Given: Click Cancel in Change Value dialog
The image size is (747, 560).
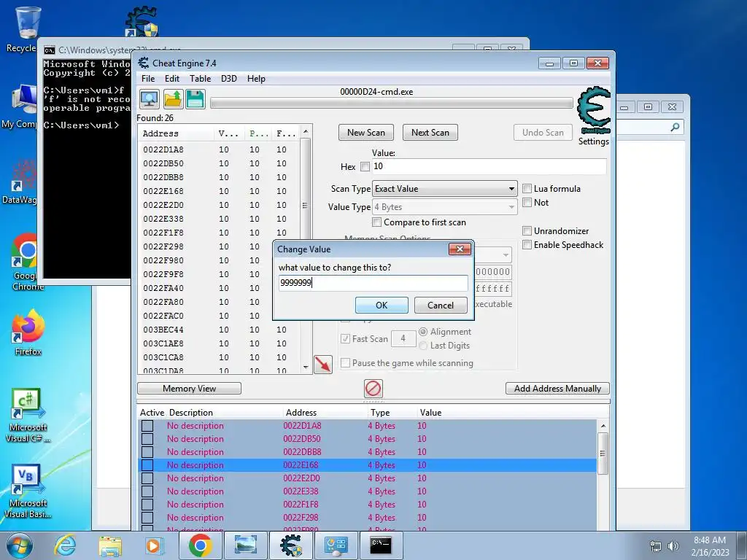Looking at the screenshot, I should 441,306.
